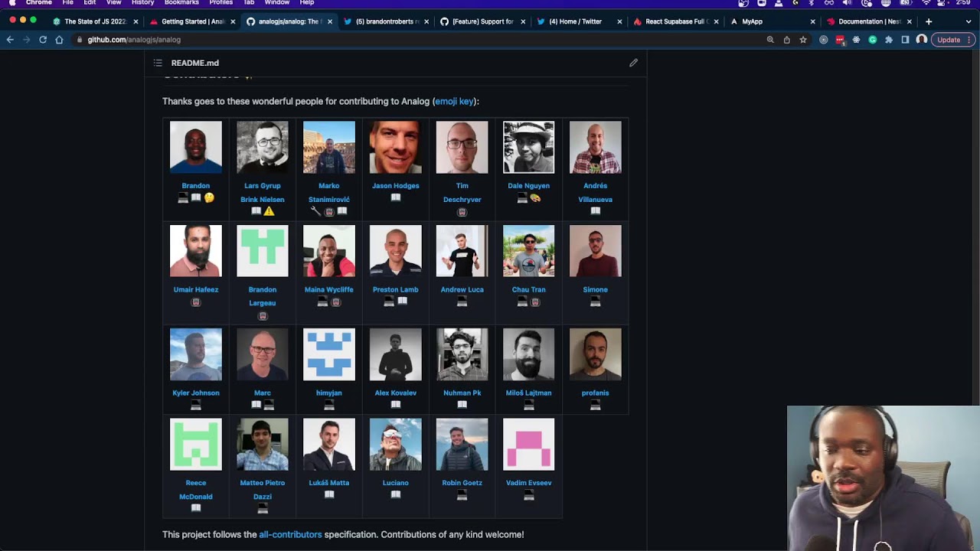Image resolution: width=980 pixels, height=551 pixels.
Task: Open the History menu in menu bar
Action: (142, 3)
